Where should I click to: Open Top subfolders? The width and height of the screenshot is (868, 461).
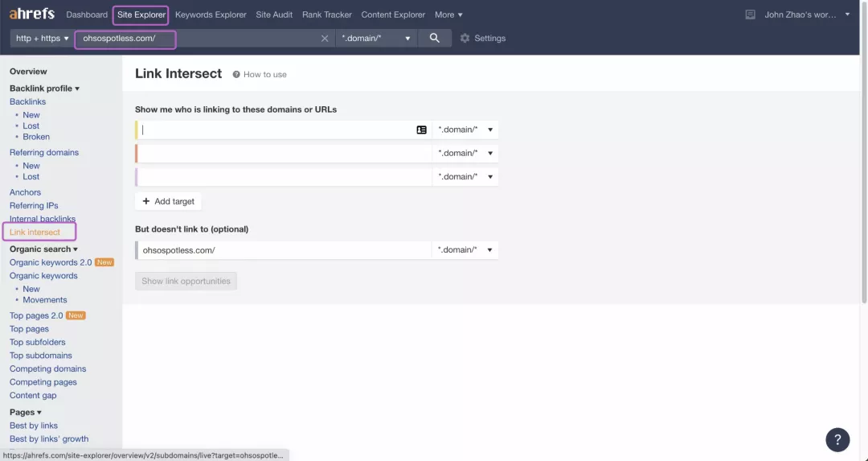click(x=37, y=342)
